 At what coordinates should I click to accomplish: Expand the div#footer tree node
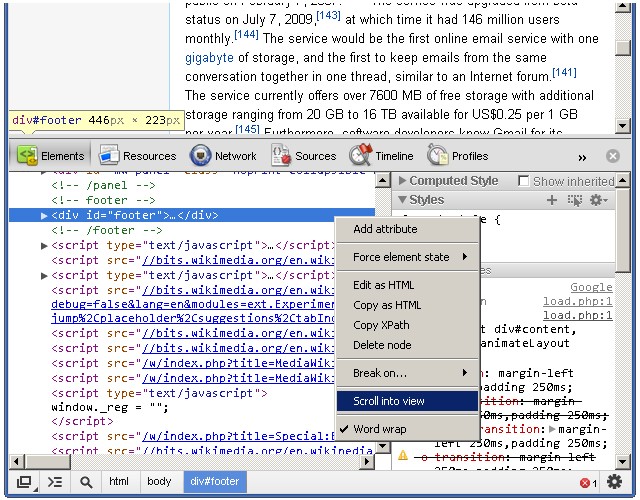pos(44,215)
